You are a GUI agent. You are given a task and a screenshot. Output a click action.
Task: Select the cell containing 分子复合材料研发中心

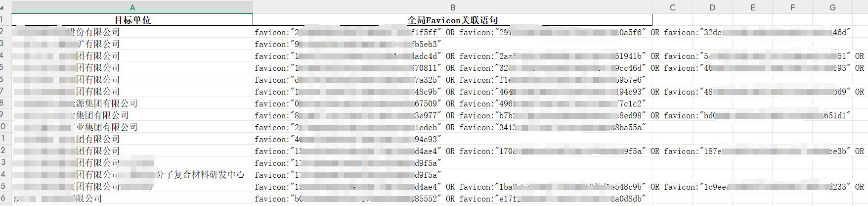click(x=132, y=175)
